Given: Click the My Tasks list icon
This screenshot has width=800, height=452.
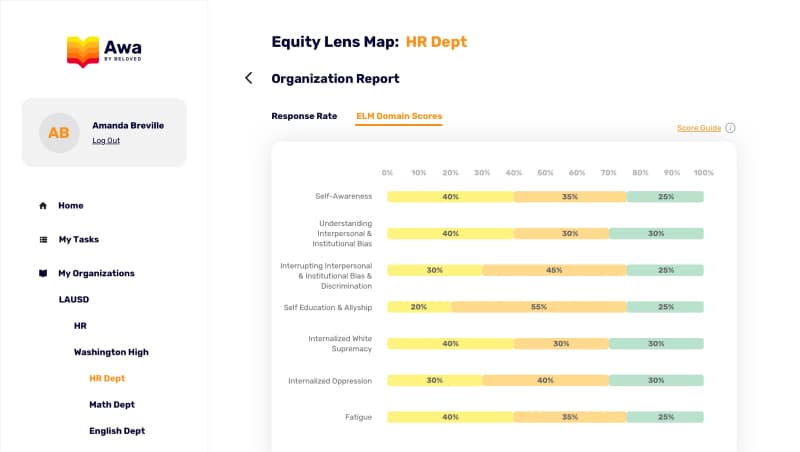Looking at the screenshot, I should pyautogui.click(x=43, y=240).
